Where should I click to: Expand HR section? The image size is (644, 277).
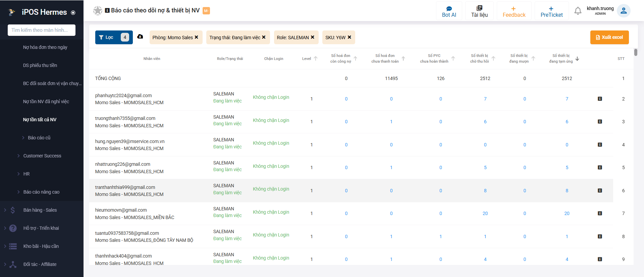click(26, 174)
